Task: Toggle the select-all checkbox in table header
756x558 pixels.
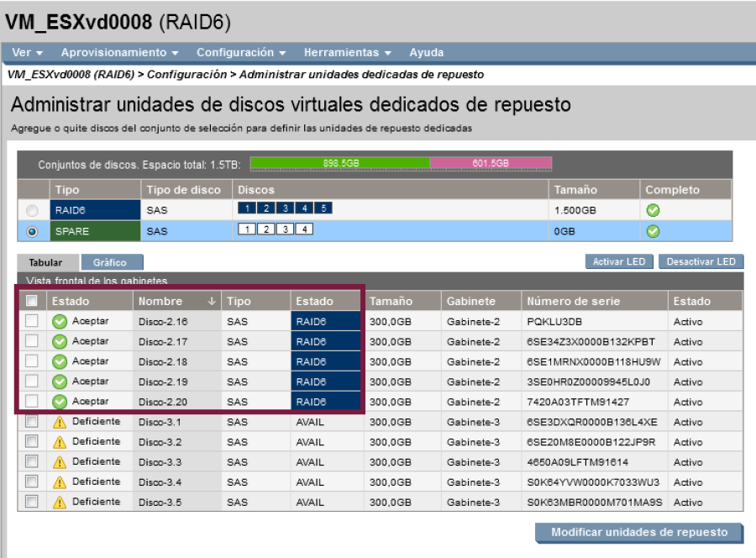Action: tap(32, 301)
